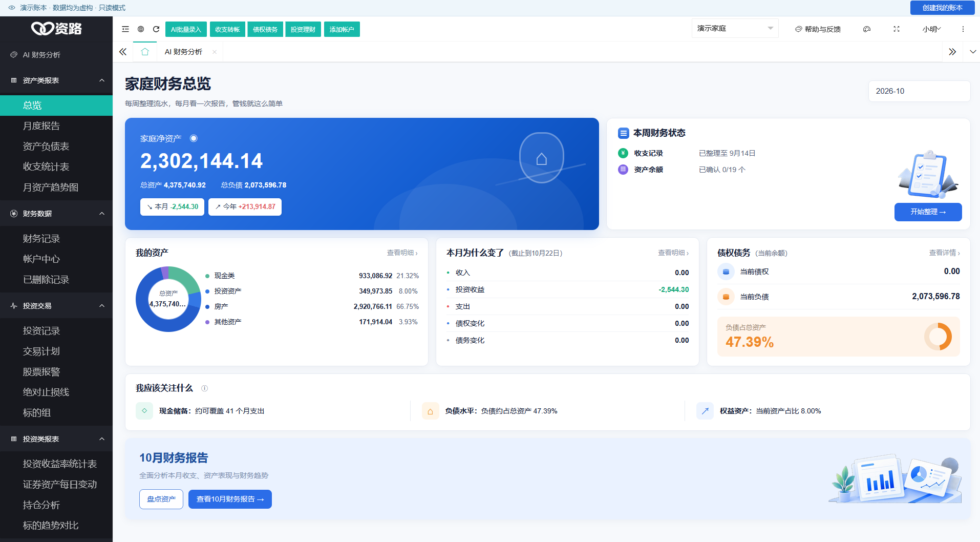Click the globe language icon in toolbar
Viewport: 980px width, 542px height.
[x=141, y=29]
